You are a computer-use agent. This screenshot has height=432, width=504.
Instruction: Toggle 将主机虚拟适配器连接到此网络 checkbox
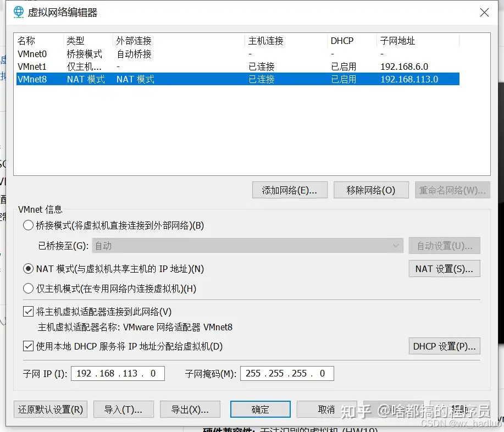click(x=28, y=312)
